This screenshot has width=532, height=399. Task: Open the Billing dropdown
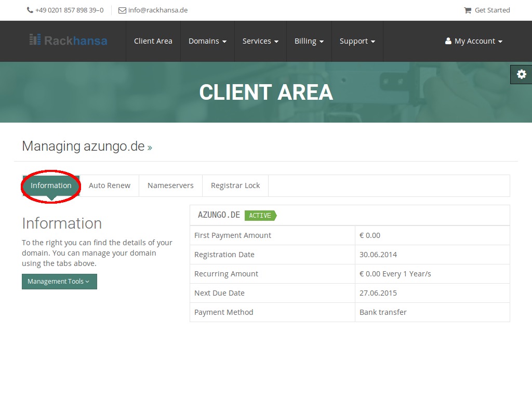pos(309,41)
